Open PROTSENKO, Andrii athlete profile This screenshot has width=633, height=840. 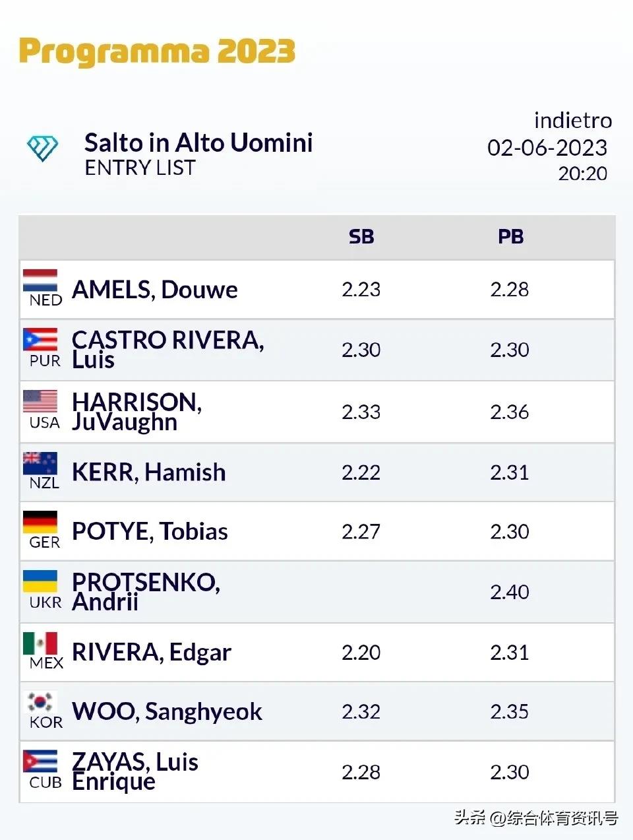146,592
